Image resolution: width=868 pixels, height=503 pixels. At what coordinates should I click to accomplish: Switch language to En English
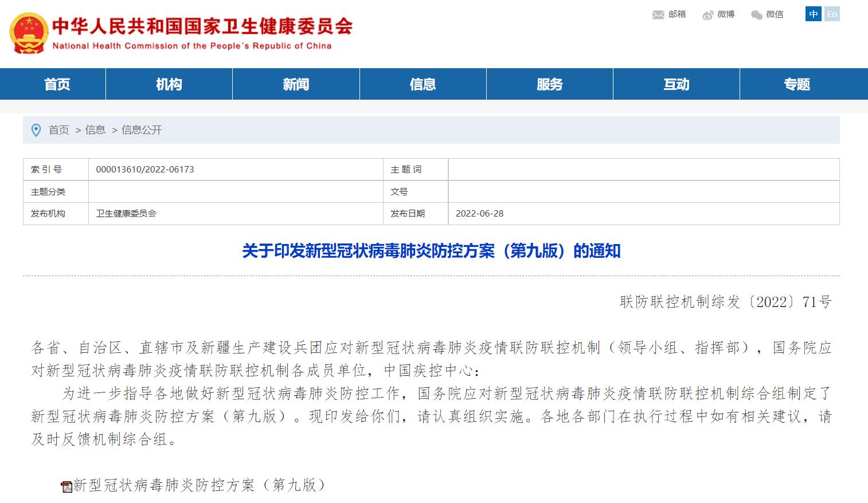[832, 14]
